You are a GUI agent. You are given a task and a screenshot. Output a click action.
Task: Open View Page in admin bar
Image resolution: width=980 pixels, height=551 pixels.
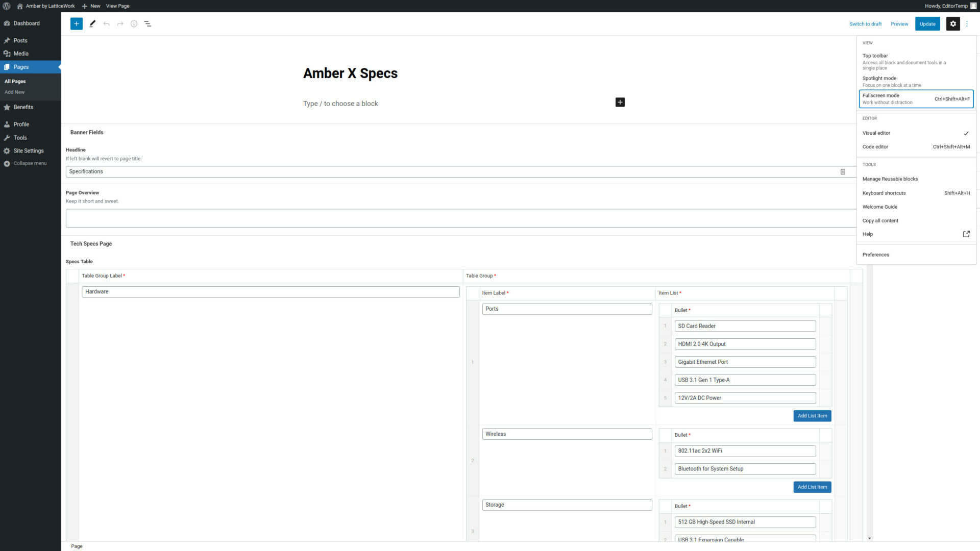[117, 6]
